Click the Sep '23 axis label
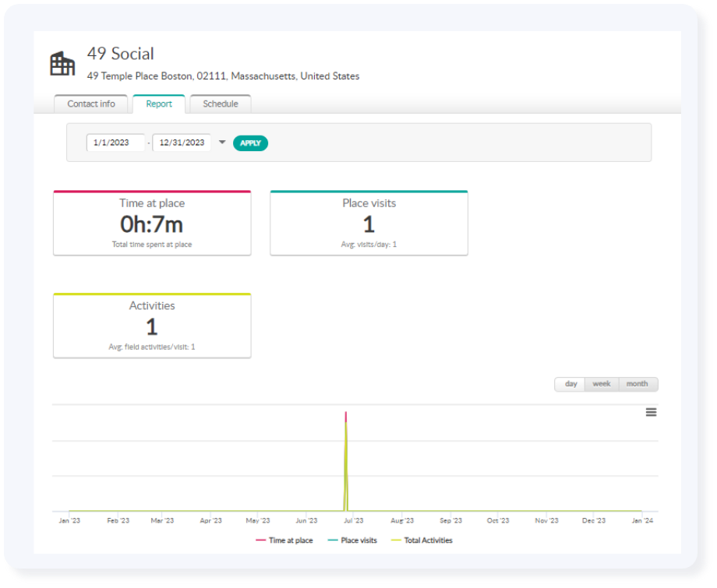 pos(451,520)
